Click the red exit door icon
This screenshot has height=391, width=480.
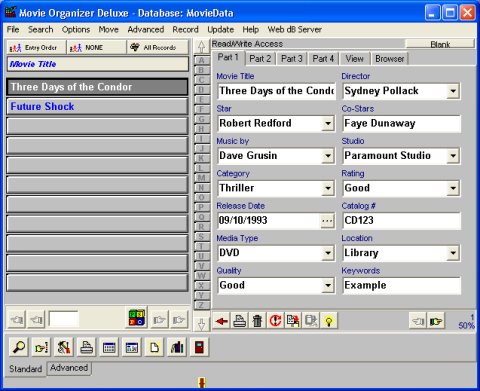(199, 347)
